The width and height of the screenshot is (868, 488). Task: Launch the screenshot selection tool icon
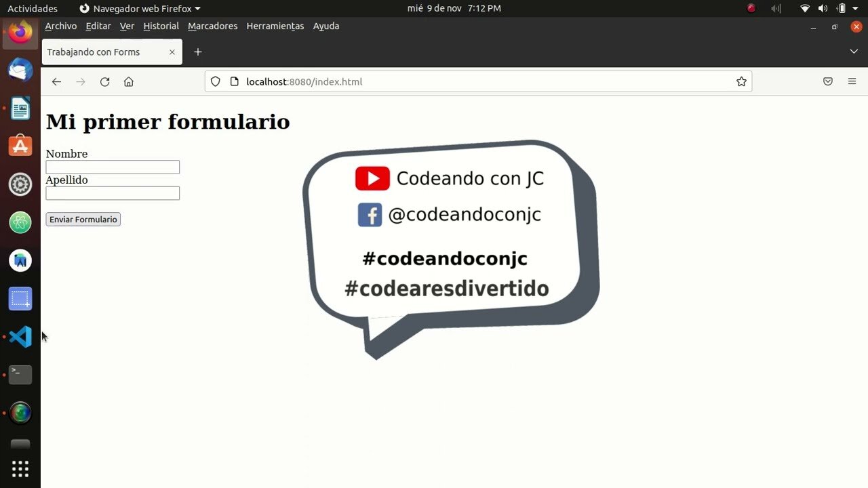(x=20, y=298)
